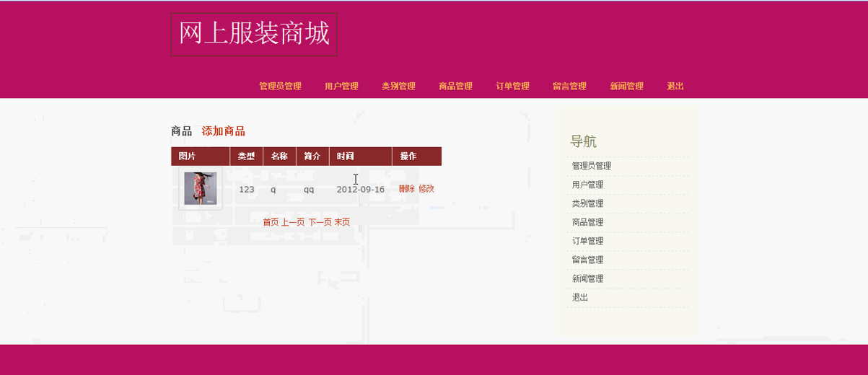
Task: Open 用户管理 in the top menu
Action: click(341, 87)
